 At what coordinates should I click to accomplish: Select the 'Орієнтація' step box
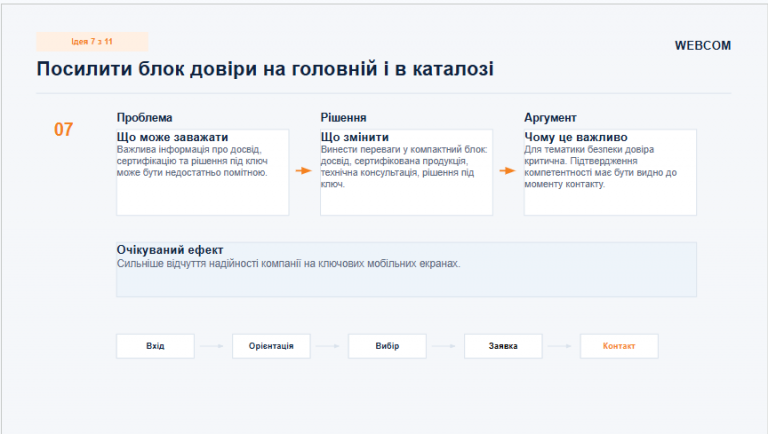click(271, 346)
